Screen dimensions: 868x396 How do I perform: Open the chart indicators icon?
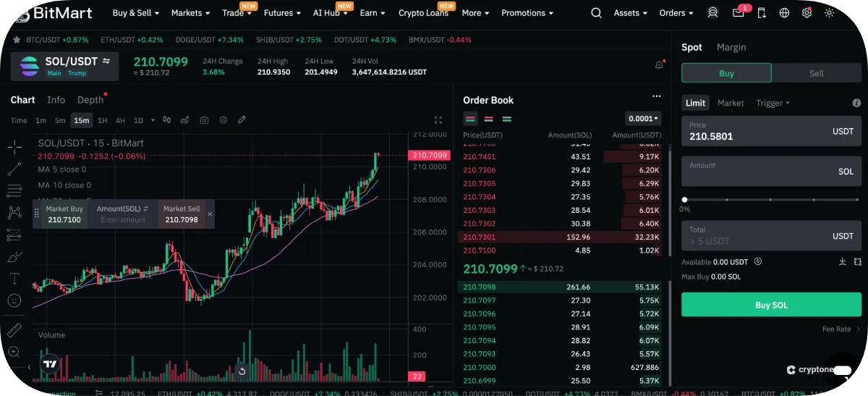pos(185,120)
